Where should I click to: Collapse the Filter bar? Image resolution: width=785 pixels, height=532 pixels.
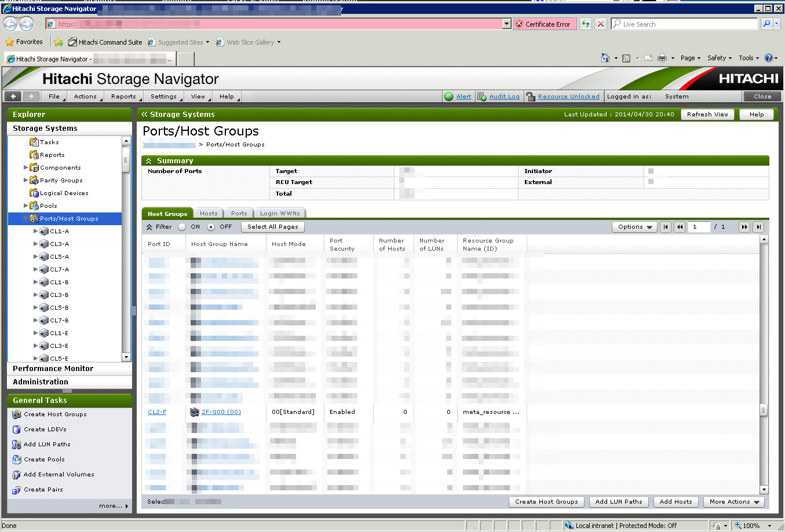(149, 227)
